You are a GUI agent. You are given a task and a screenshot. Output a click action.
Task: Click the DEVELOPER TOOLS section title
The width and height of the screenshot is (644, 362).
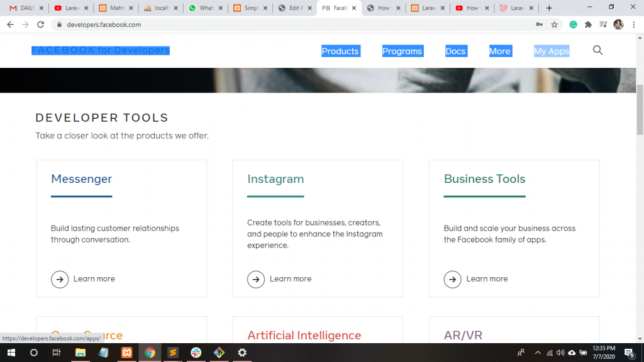(x=102, y=118)
